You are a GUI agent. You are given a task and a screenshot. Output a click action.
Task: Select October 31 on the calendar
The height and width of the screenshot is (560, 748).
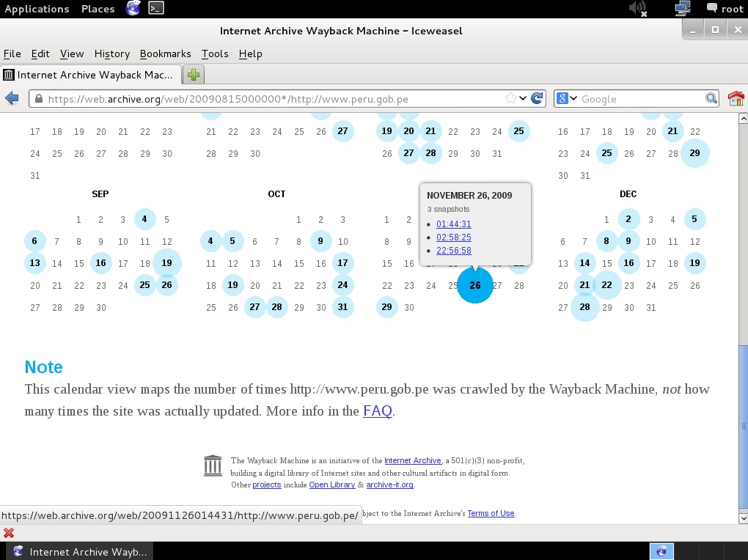coord(342,307)
